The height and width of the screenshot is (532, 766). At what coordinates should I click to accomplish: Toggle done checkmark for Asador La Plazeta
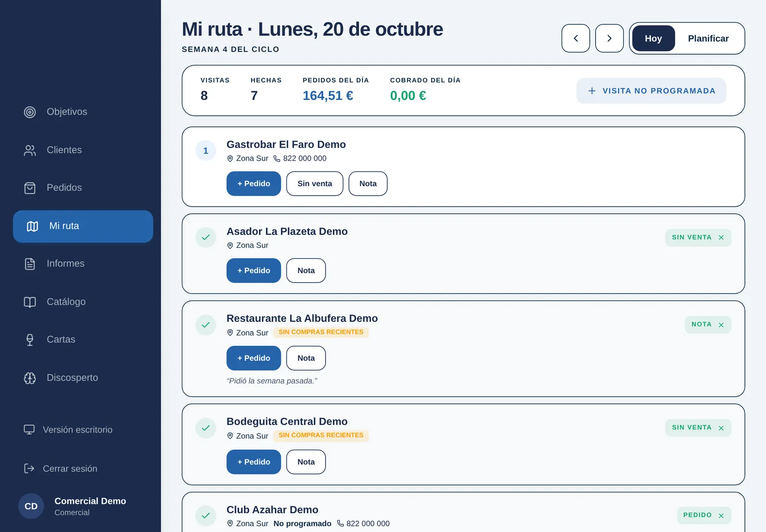pos(206,238)
